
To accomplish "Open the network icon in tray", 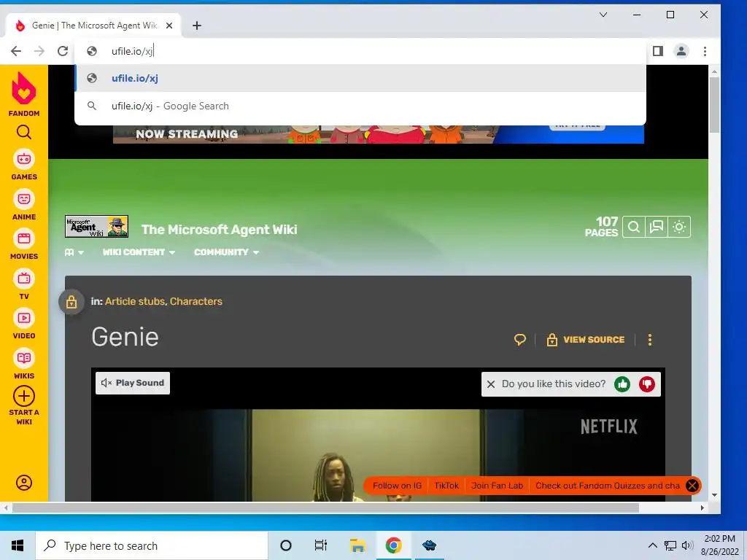I will pyautogui.click(x=670, y=545).
